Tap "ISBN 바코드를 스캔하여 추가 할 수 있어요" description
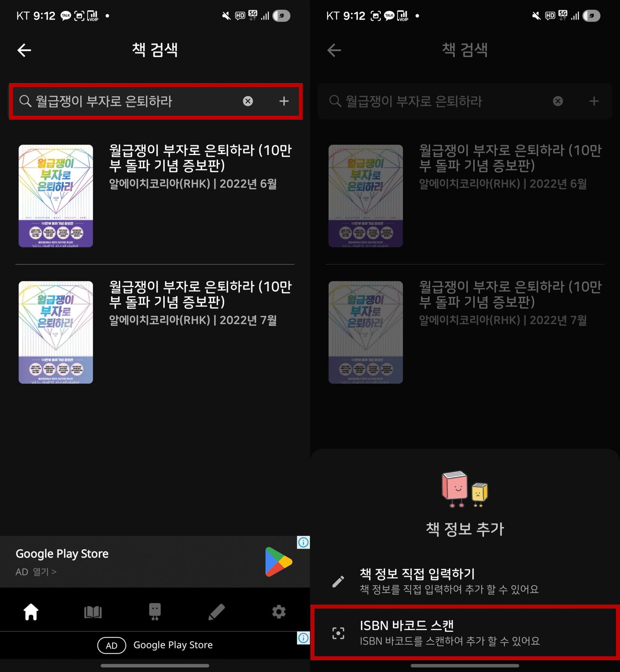This screenshot has width=620, height=672. (x=450, y=641)
